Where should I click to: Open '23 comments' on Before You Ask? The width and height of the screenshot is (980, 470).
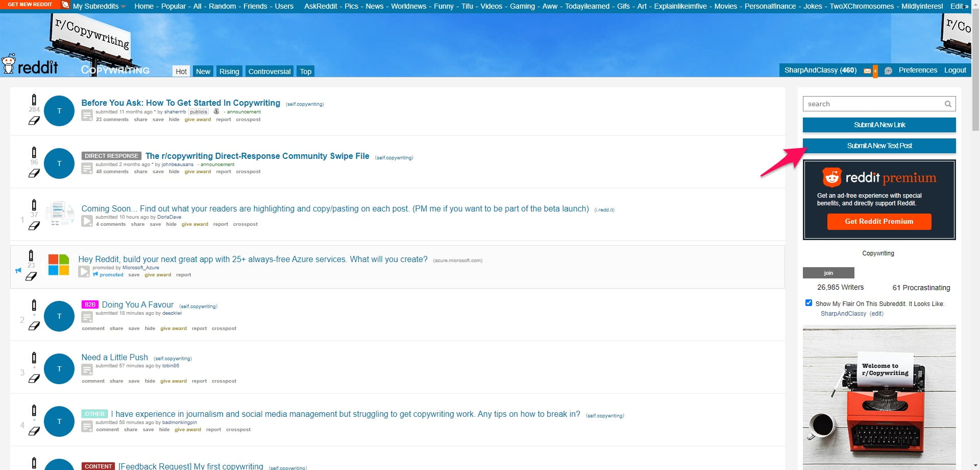click(112, 120)
